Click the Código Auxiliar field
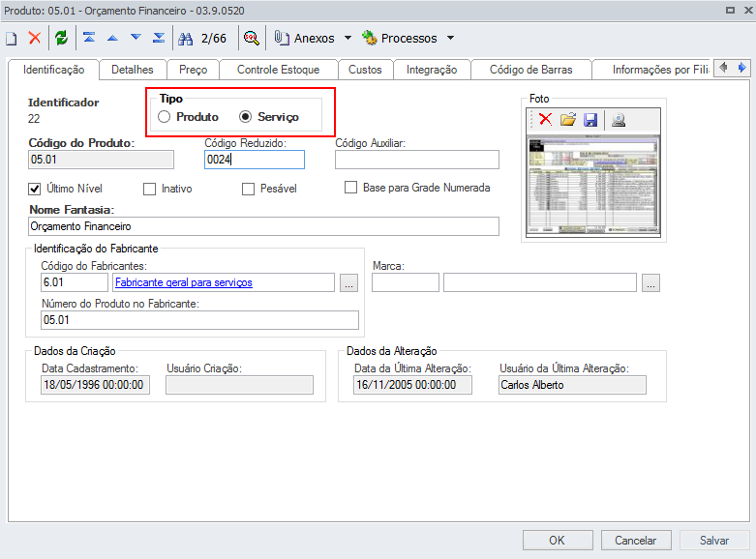This screenshot has width=756, height=559. tap(417, 160)
